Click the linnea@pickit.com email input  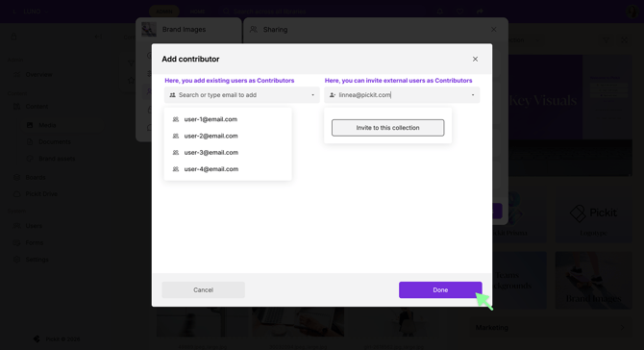pos(402,95)
